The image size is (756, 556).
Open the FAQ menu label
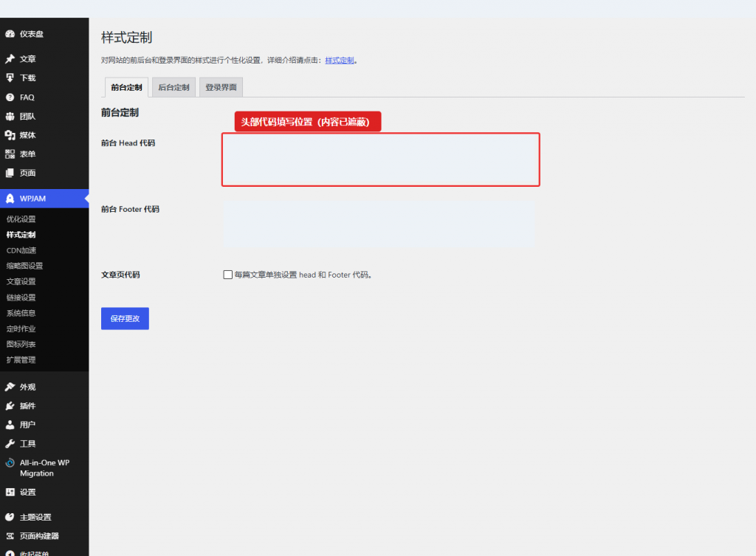27,97
